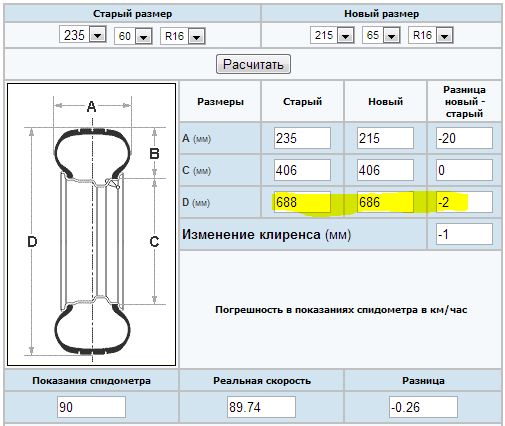505x426 pixels.
Task: Open the new rim size R16 dropdown
Action: coord(430,35)
